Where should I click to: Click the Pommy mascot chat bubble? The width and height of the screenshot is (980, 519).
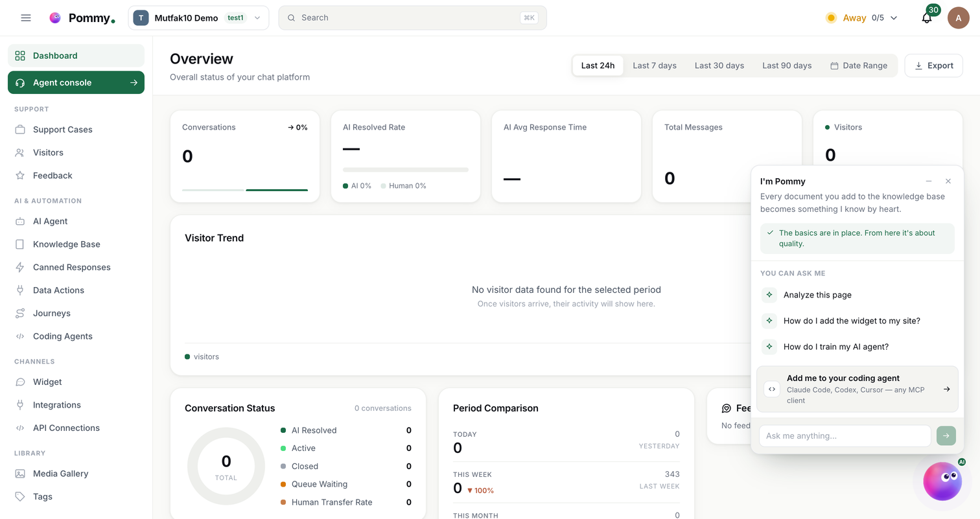942,481
